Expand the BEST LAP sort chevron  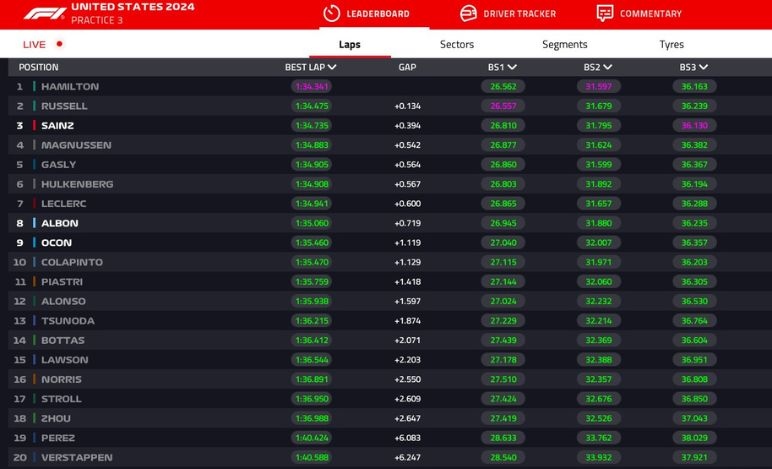coord(332,67)
